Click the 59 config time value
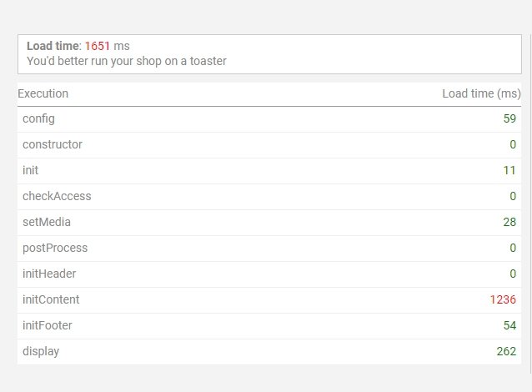 [509, 118]
